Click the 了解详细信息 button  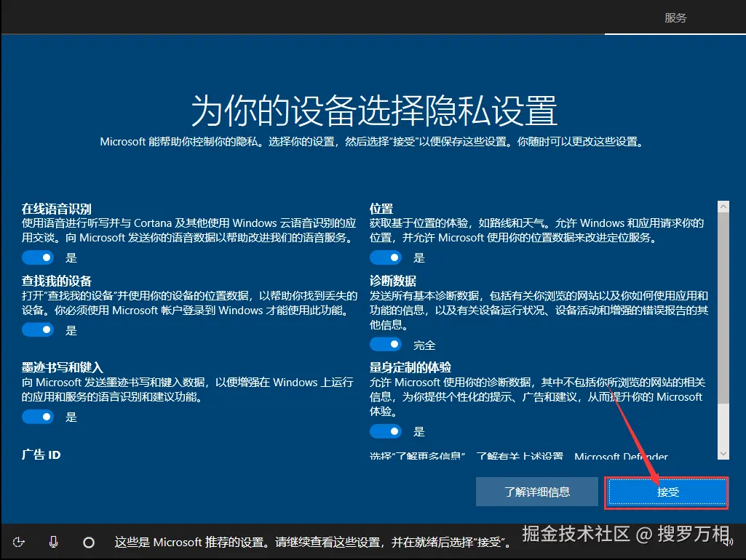[536, 492]
